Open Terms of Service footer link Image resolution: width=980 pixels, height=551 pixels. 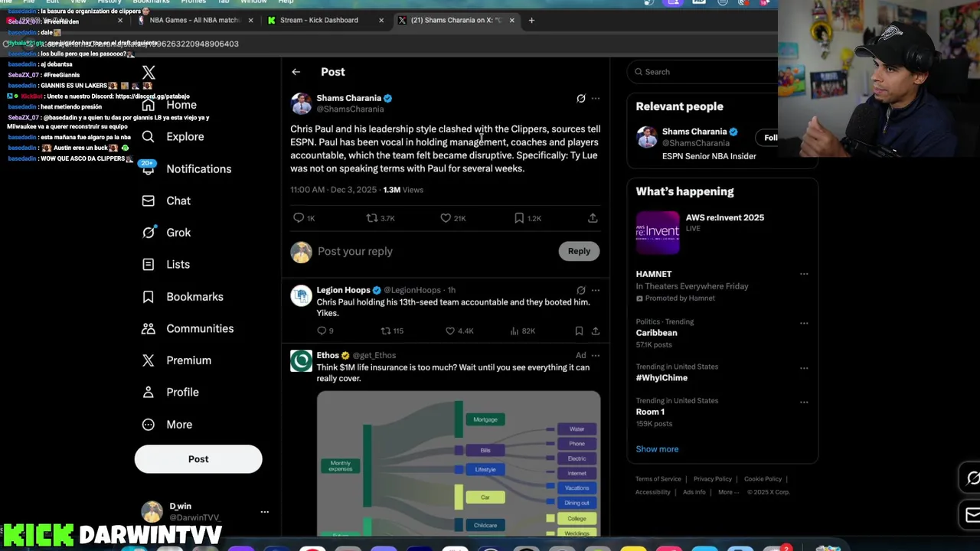(x=658, y=479)
